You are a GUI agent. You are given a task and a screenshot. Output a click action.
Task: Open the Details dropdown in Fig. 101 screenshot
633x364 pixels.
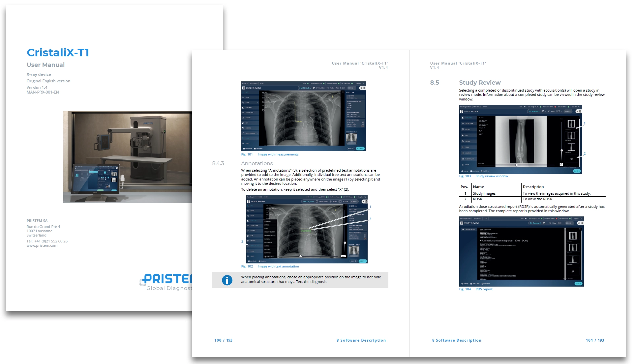[x=351, y=88]
